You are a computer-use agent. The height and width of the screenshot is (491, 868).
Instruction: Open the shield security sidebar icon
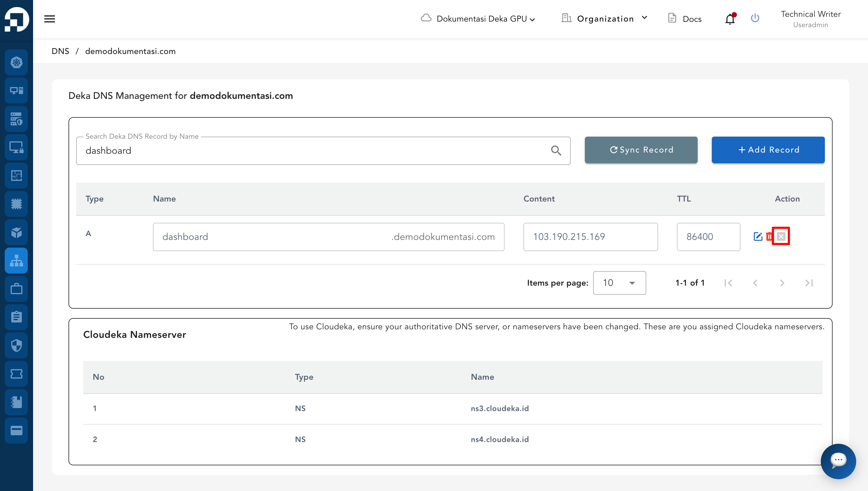tap(16, 345)
